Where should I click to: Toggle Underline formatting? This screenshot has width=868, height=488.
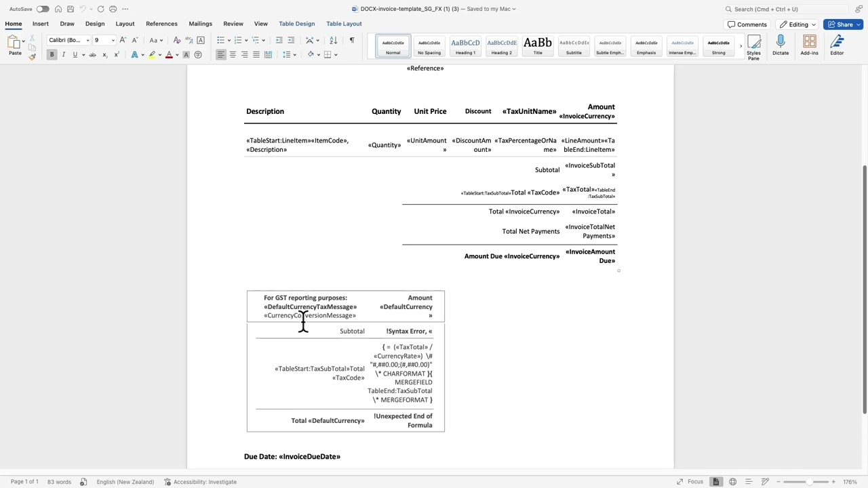[x=75, y=54]
